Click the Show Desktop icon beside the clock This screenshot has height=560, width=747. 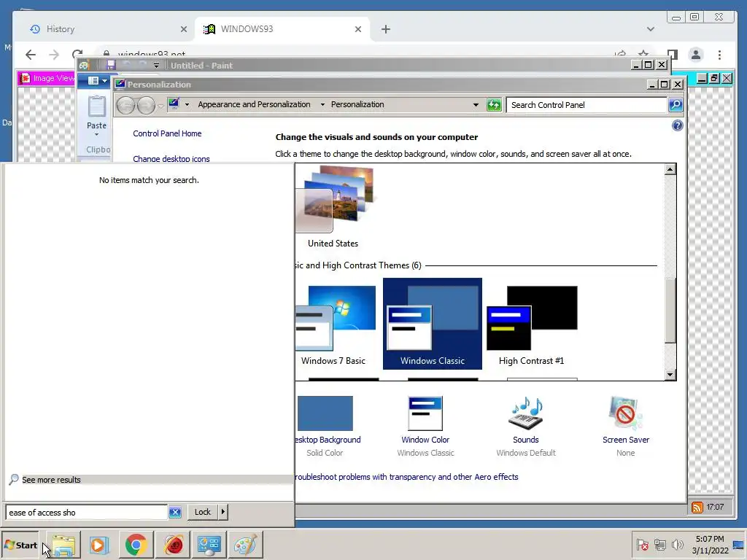coord(738,545)
